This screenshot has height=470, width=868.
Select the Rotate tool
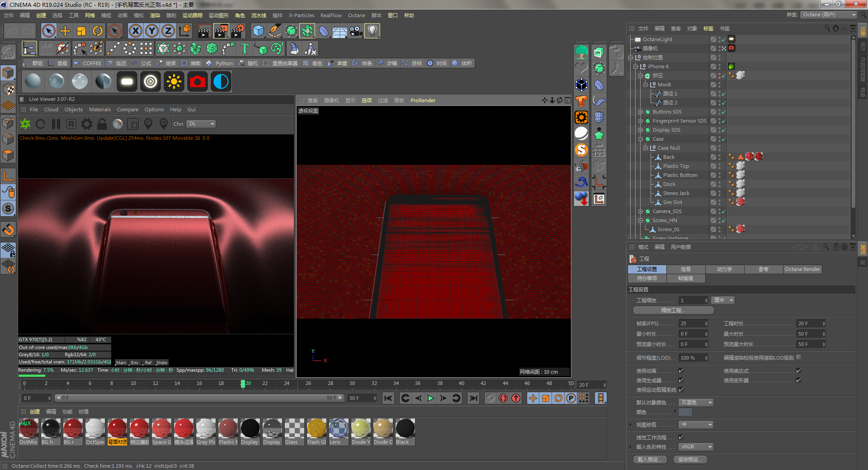click(x=98, y=31)
